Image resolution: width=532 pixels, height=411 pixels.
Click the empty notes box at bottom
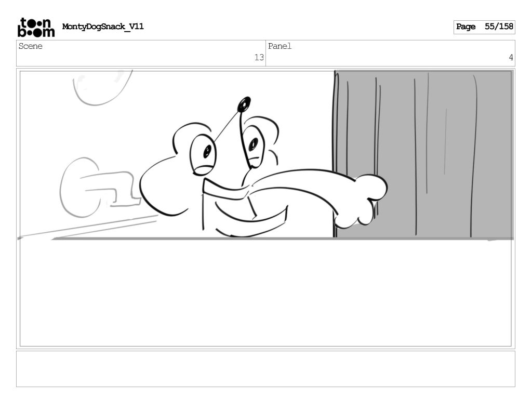coord(265,369)
